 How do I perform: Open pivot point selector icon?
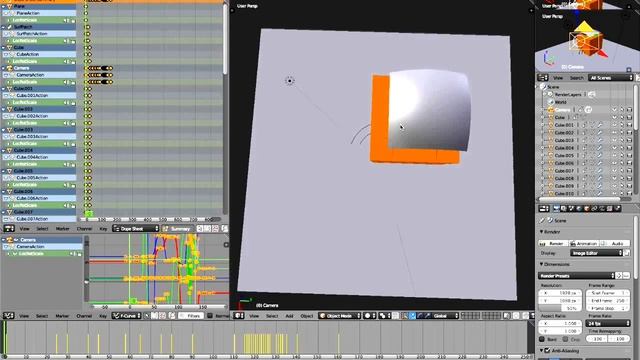click(x=384, y=316)
